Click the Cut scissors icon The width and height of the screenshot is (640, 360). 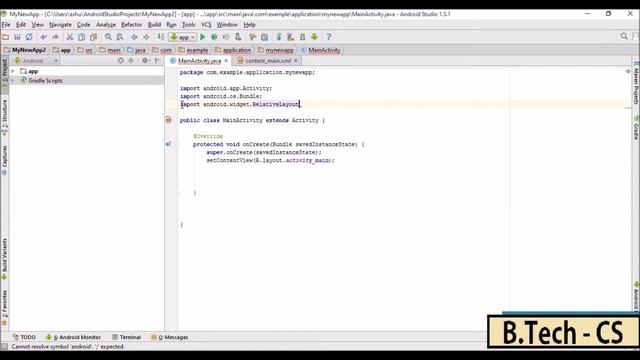70,37
